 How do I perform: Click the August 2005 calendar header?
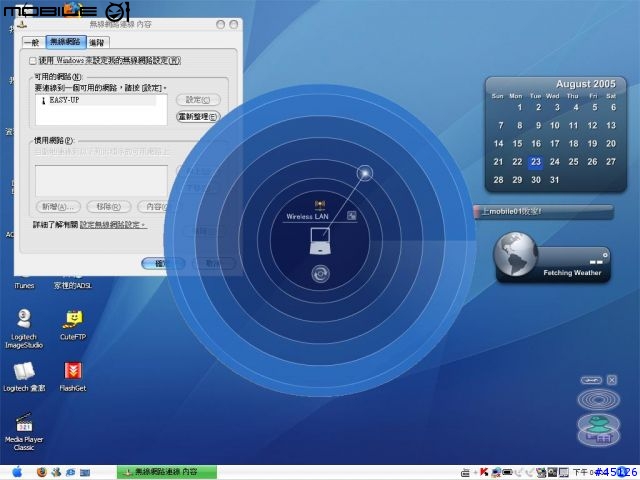click(x=585, y=84)
